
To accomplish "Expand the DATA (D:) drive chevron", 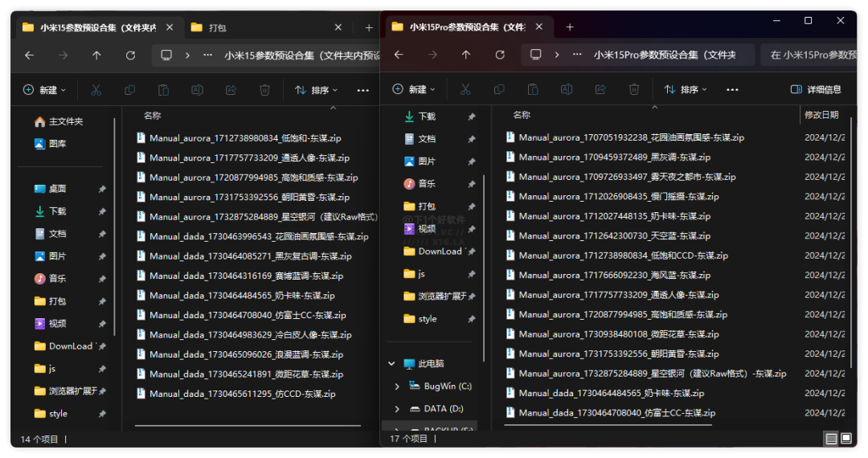I will (397, 409).
